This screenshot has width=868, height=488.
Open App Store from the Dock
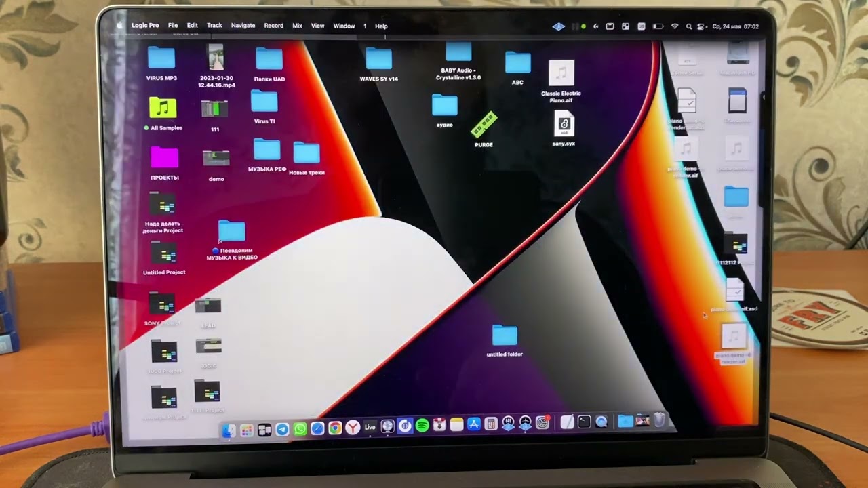[474, 424]
